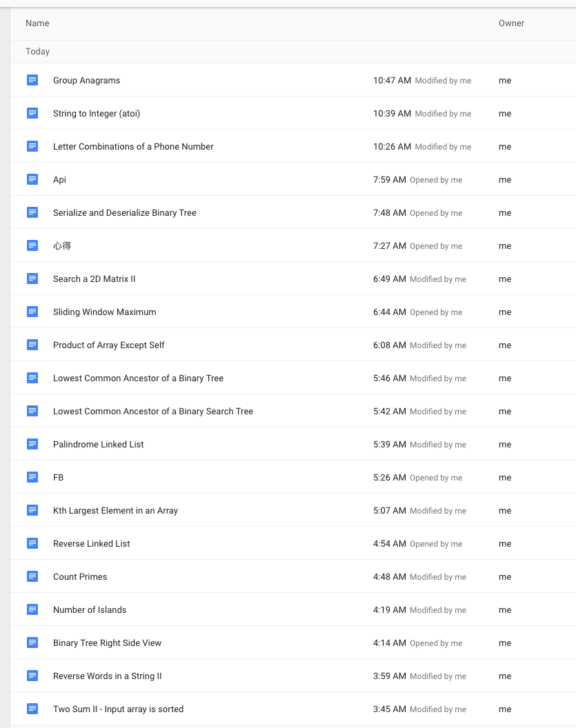Click the 4:14 AM opened time

tap(390, 643)
